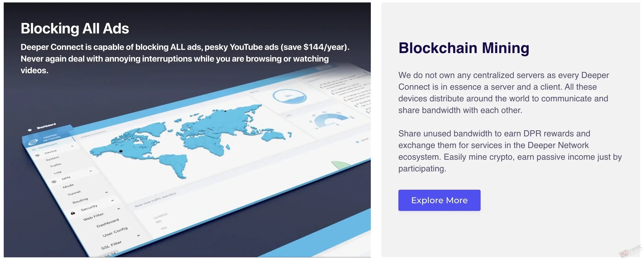Image resolution: width=644 pixels, height=260 pixels.
Task: Click the Explore More button
Action: tap(439, 200)
